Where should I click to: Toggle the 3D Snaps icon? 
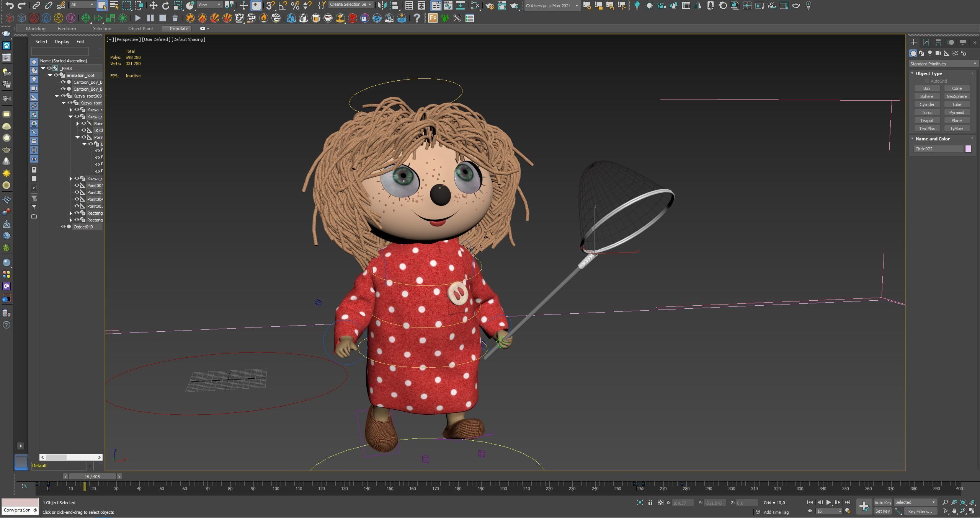tap(270, 5)
